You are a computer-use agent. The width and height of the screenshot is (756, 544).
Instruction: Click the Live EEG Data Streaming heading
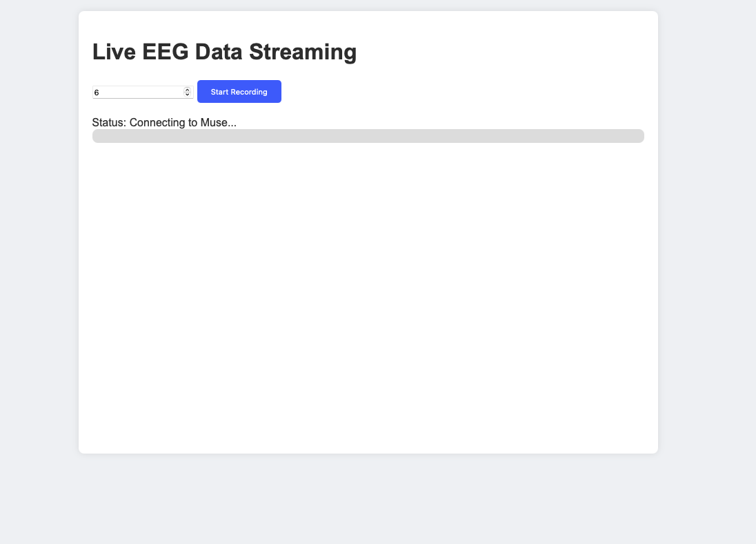tap(224, 52)
